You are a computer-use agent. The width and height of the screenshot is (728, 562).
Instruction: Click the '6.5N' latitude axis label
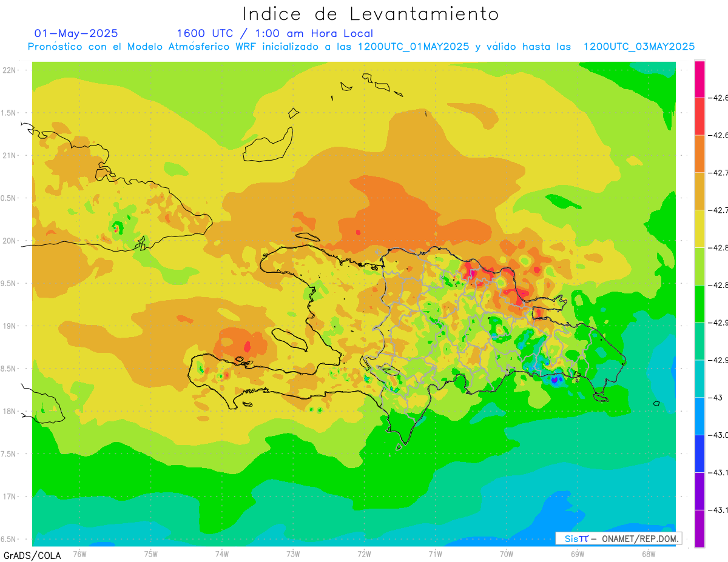[x=9, y=539]
